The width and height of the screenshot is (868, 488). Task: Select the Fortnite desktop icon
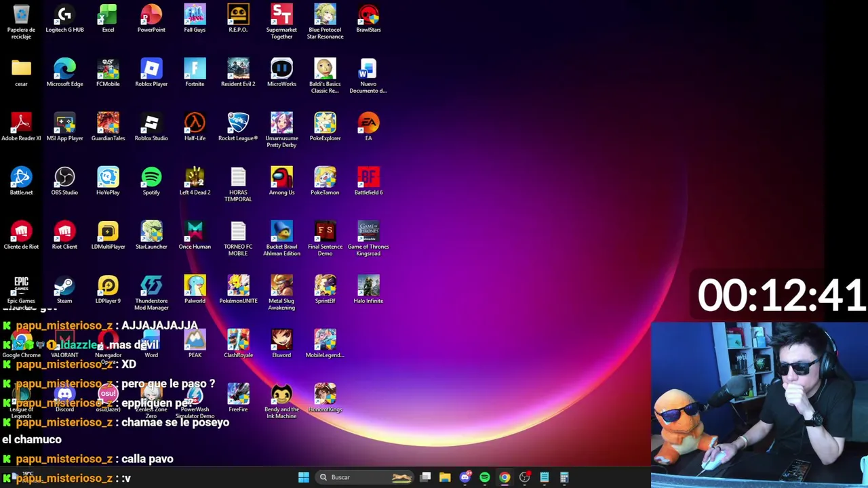(195, 73)
